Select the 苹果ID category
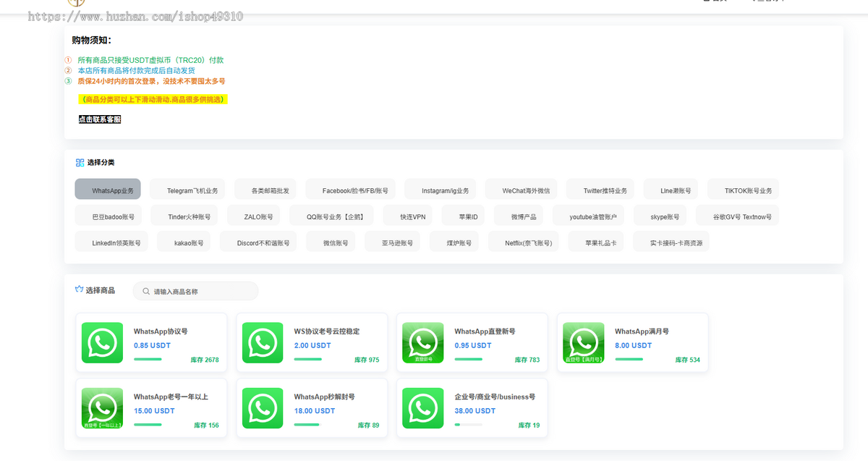 click(464, 216)
